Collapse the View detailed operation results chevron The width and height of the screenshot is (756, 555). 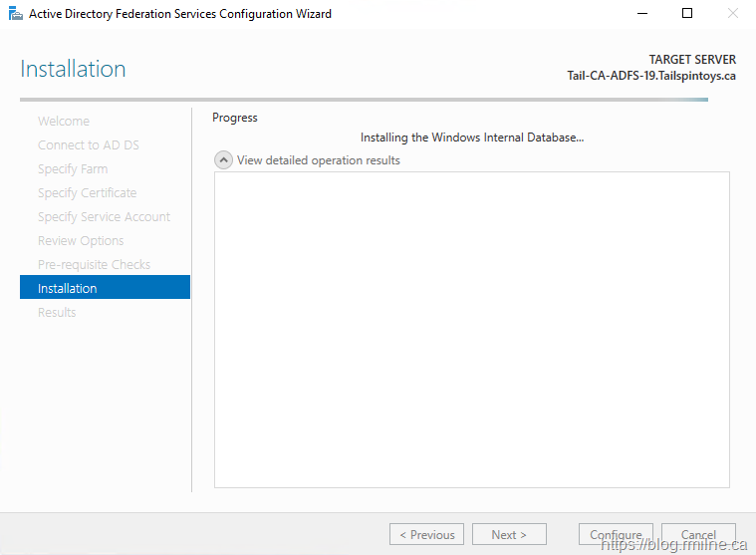(224, 160)
